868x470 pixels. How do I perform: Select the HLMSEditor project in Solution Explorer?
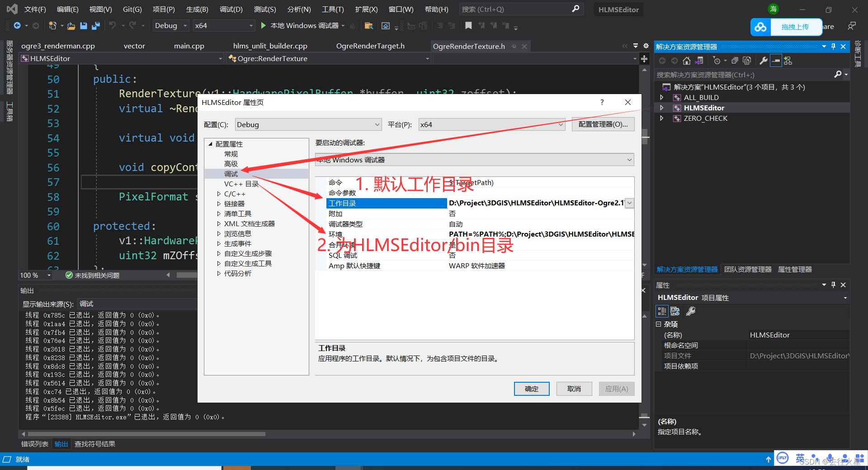point(703,108)
